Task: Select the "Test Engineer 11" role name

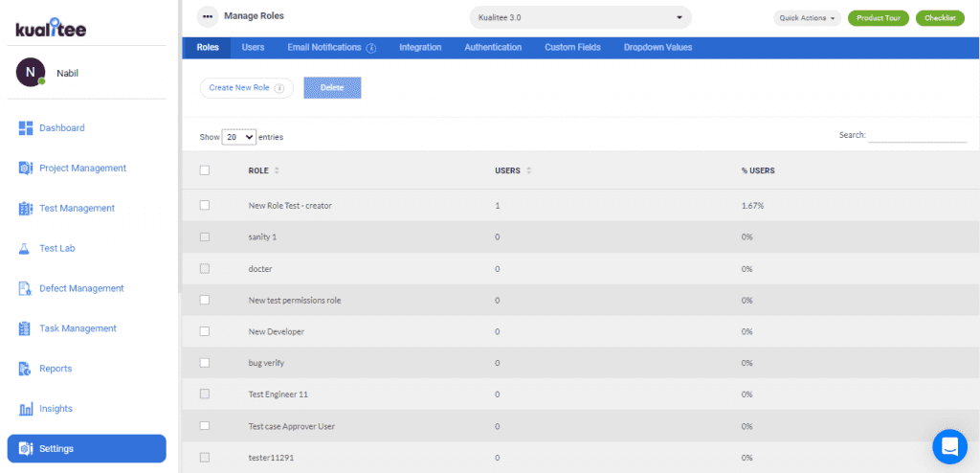Action: point(278,394)
